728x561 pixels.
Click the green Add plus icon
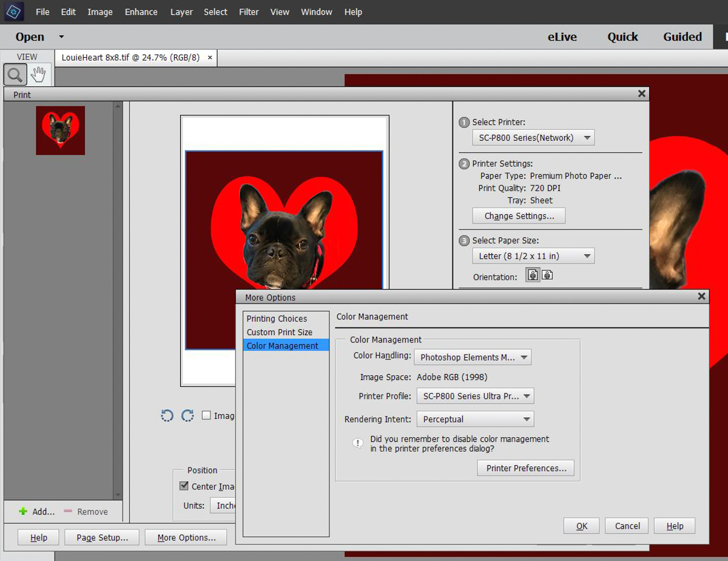pyautogui.click(x=23, y=512)
